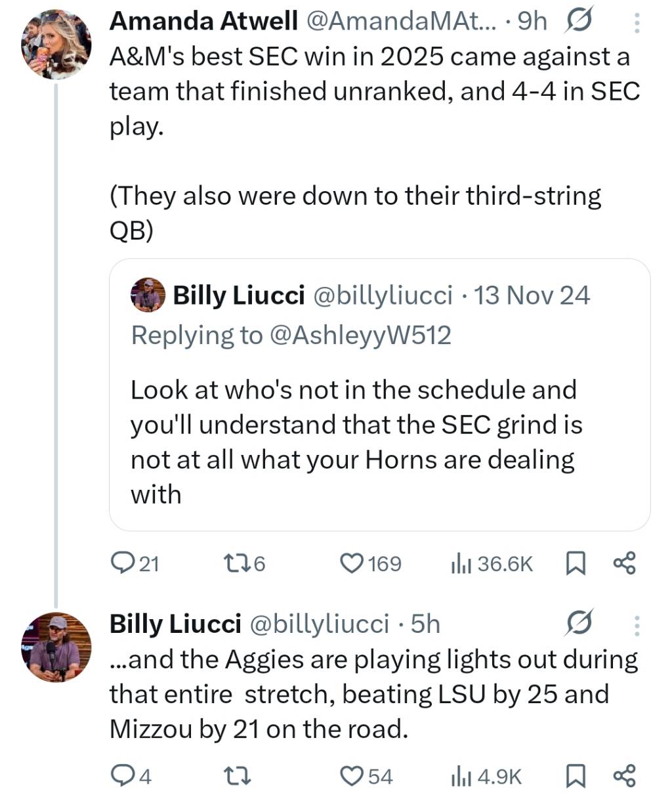Open three-dot menu on Billy's reply

pos(636,625)
